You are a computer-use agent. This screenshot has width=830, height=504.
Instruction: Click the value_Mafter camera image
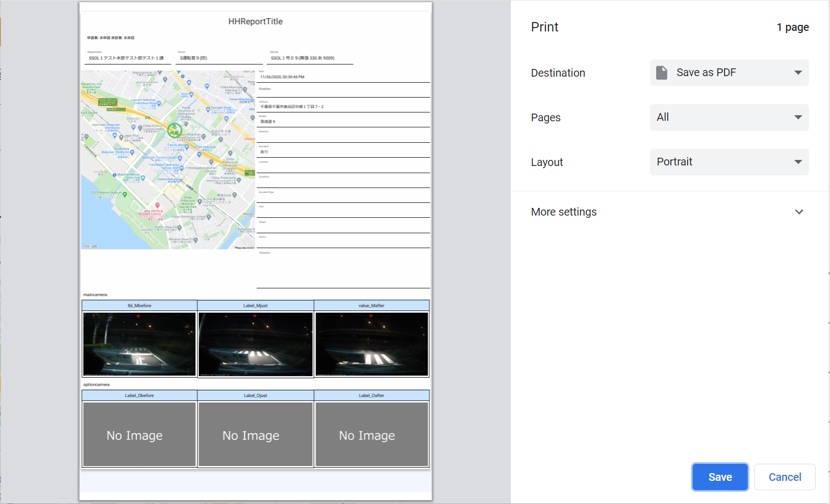click(x=372, y=344)
